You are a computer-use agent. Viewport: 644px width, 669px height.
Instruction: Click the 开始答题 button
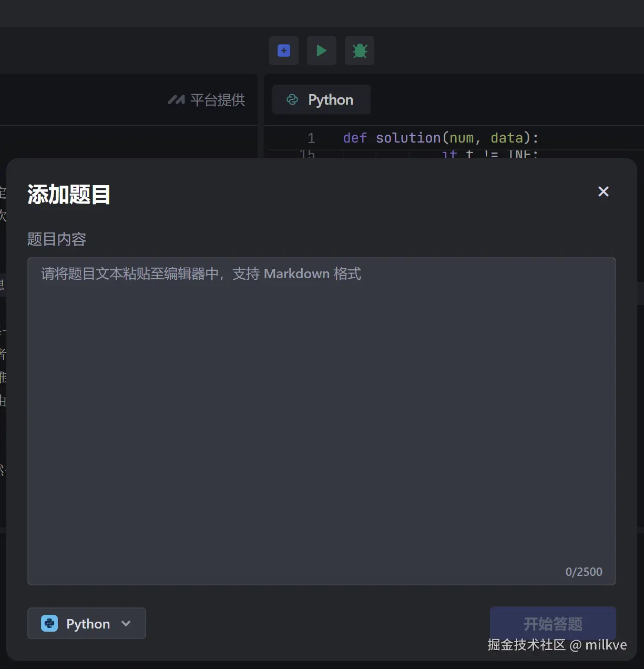(x=553, y=623)
